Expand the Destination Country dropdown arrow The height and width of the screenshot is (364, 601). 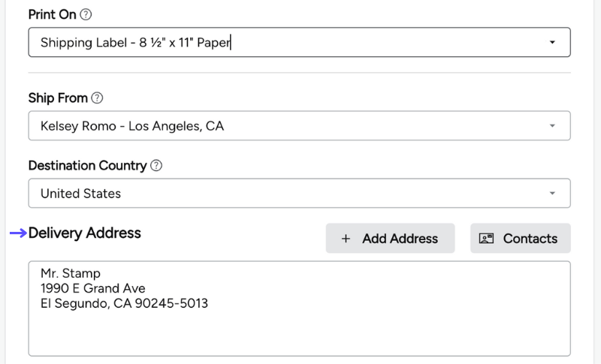[x=552, y=194]
